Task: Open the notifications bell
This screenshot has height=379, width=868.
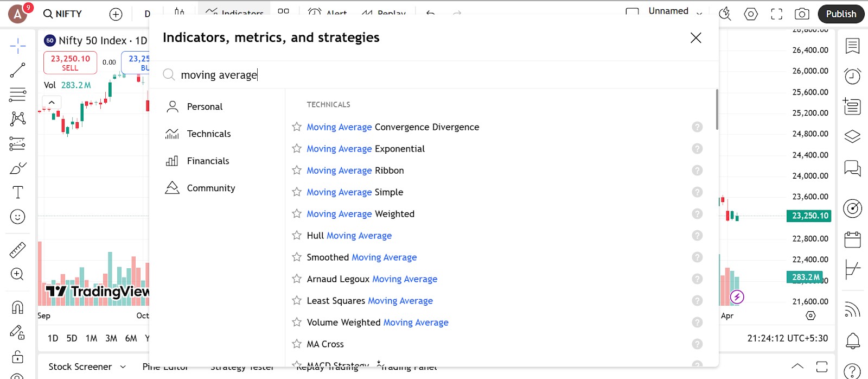Action: pos(852,340)
